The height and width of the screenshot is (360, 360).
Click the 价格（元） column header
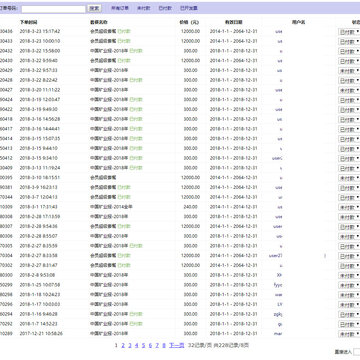tap(189, 22)
